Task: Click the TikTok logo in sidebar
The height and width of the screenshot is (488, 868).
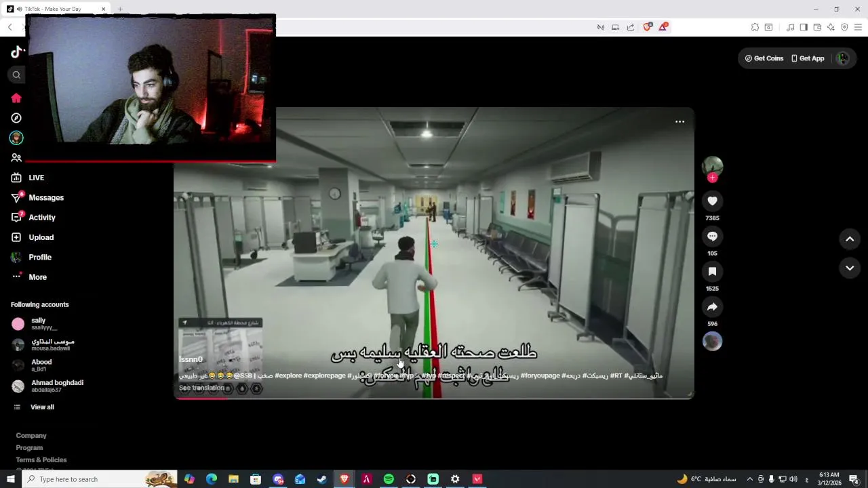Action: pyautogui.click(x=17, y=52)
